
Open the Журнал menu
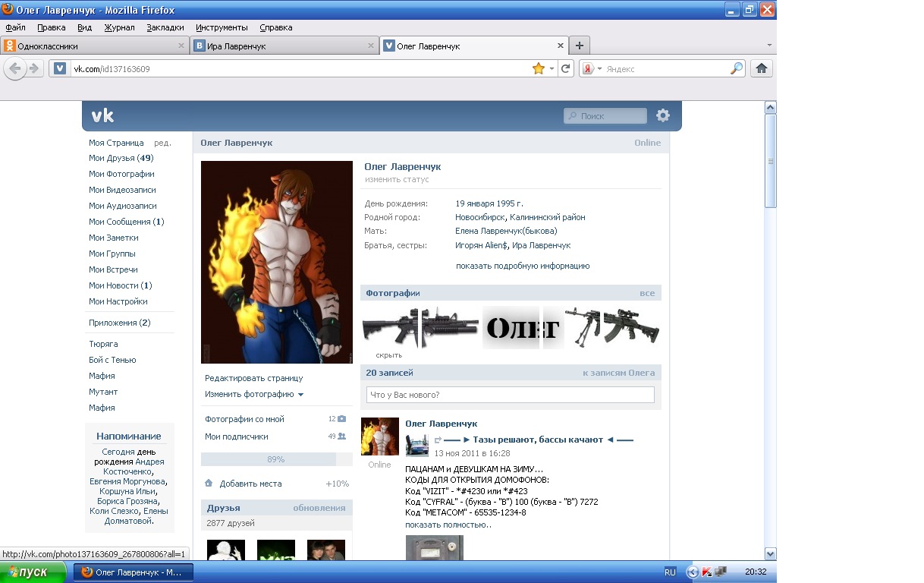119,27
